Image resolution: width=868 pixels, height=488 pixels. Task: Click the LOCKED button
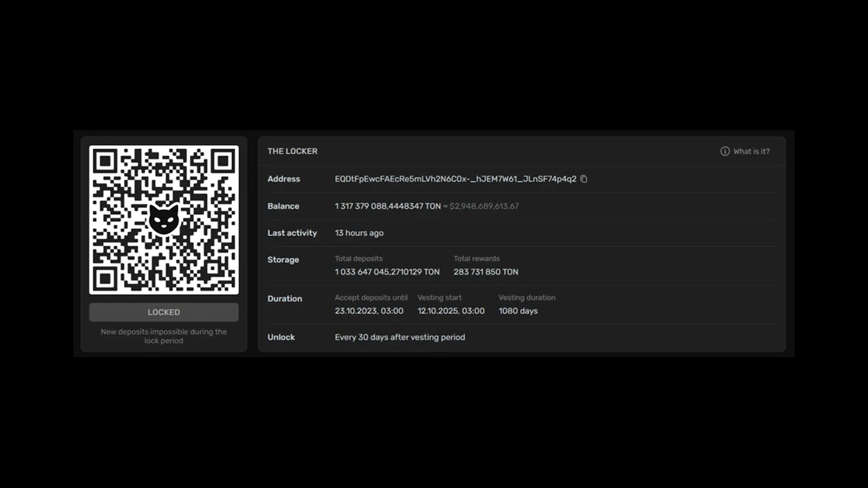[164, 312]
